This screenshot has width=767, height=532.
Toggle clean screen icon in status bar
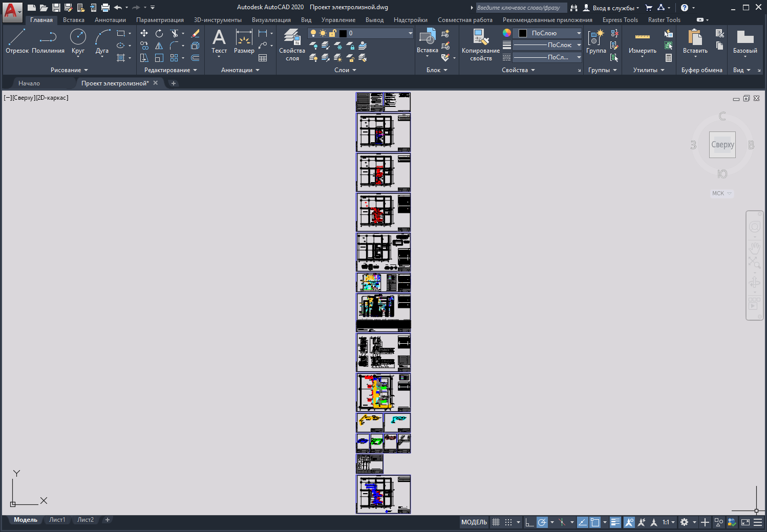click(745, 522)
